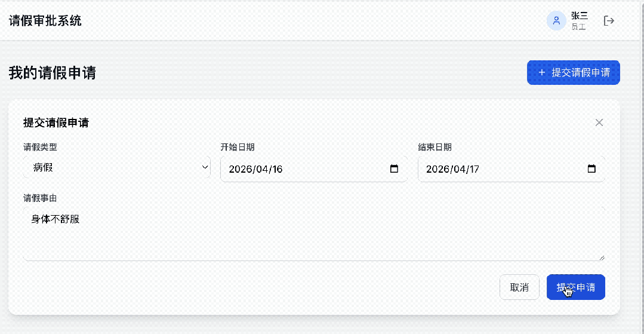Close the 提交请假申请 form with X

tap(599, 122)
